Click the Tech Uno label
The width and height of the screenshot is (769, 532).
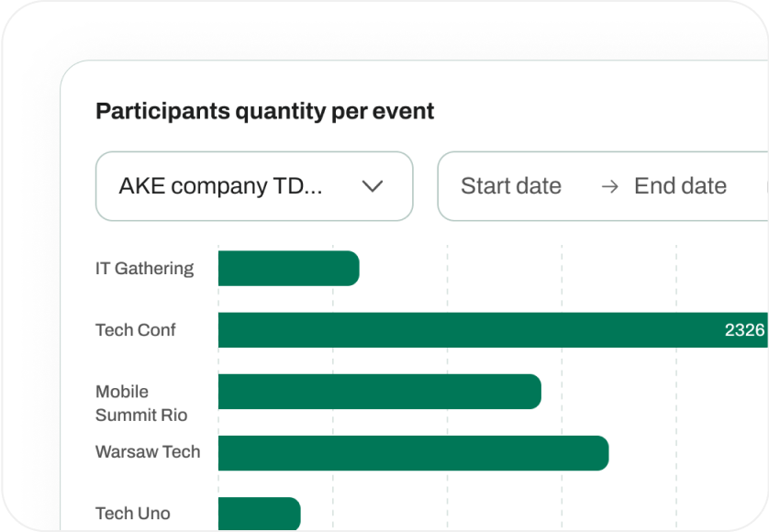tap(133, 514)
